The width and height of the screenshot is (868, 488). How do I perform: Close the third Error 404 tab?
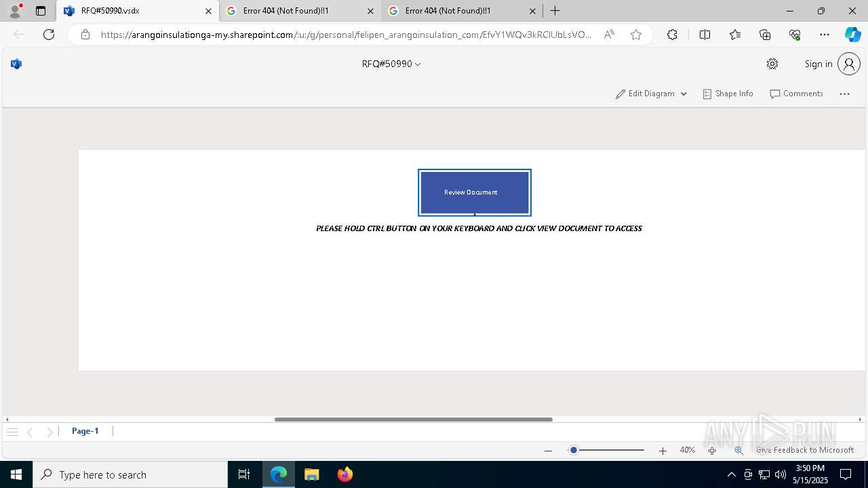(532, 11)
